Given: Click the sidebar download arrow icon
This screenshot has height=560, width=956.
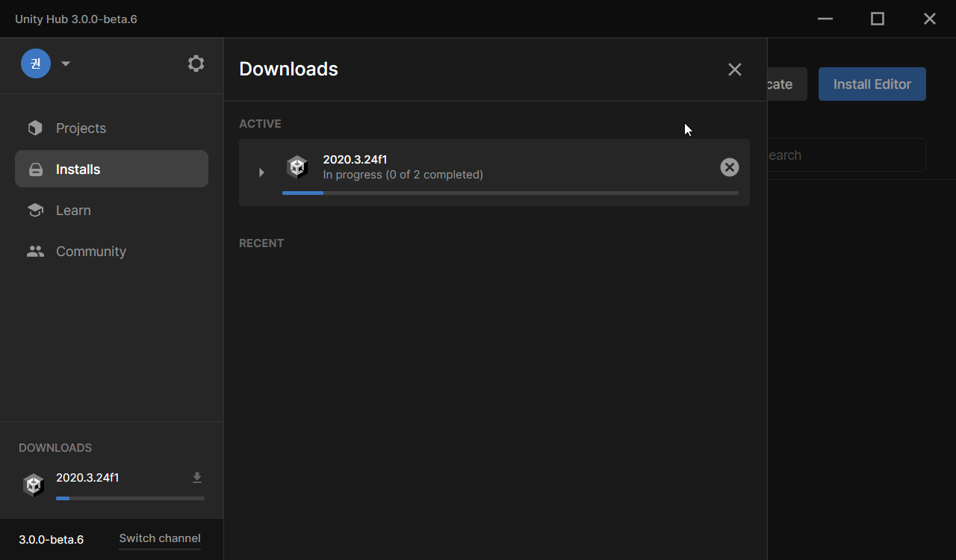Looking at the screenshot, I should (x=197, y=478).
